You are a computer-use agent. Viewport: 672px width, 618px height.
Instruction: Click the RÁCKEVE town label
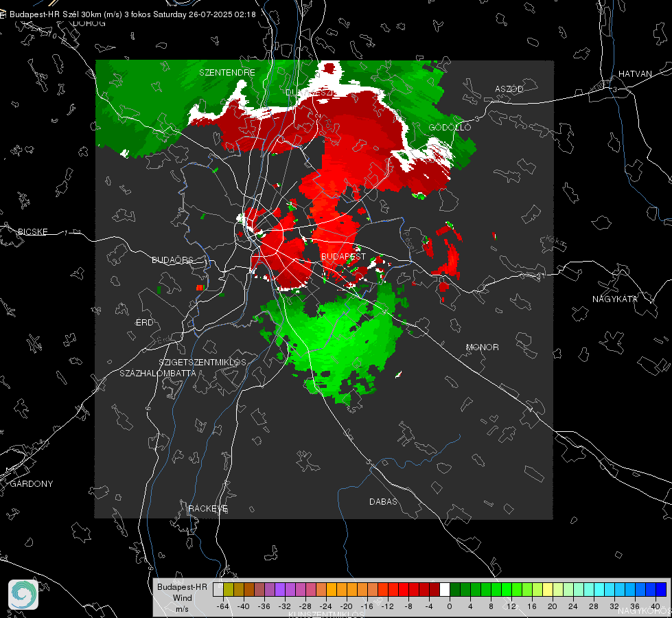(208, 508)
